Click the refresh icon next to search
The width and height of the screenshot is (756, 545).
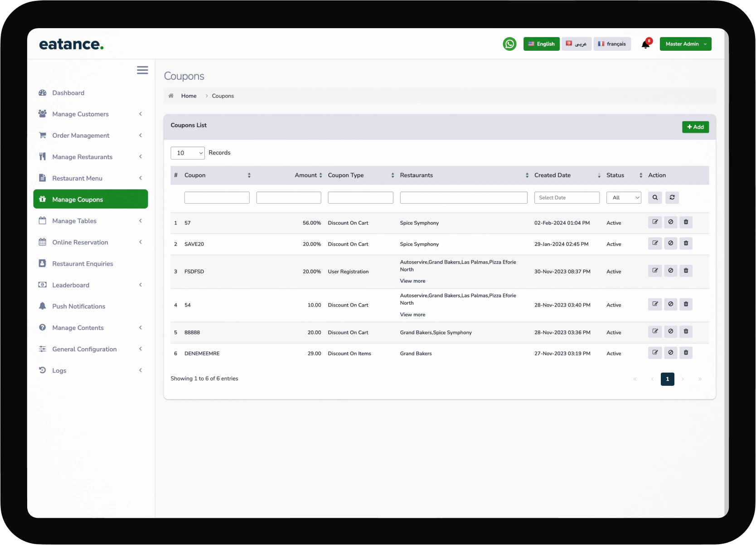pyautogui.click(x=672, y=197)
